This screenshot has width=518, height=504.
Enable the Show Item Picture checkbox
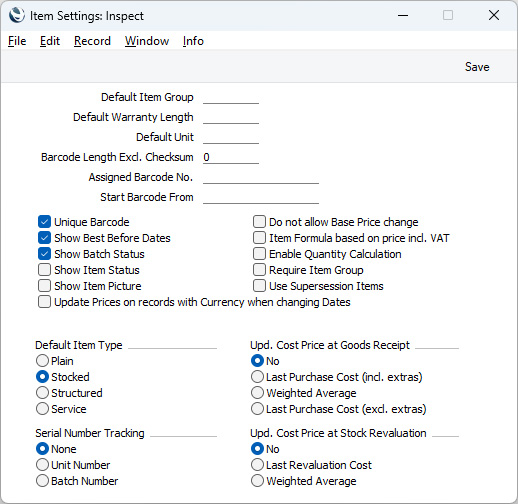tap(44, 286)
